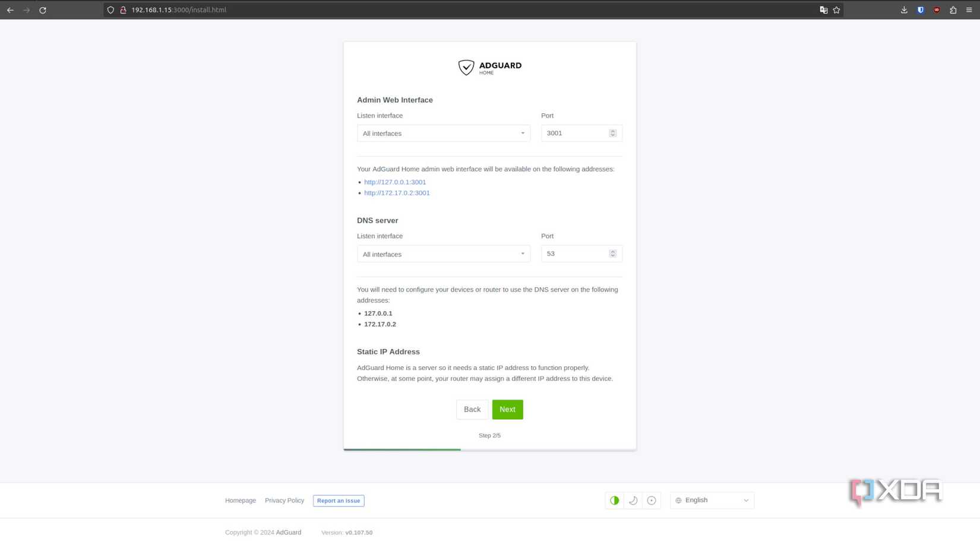Viewport: 980px width, 545px height.
Task: Click the green Next button
Action: point(507,410)
